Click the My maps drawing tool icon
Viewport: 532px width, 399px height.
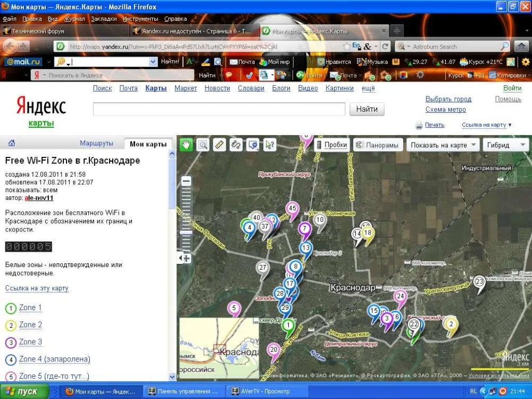[253, 145]
